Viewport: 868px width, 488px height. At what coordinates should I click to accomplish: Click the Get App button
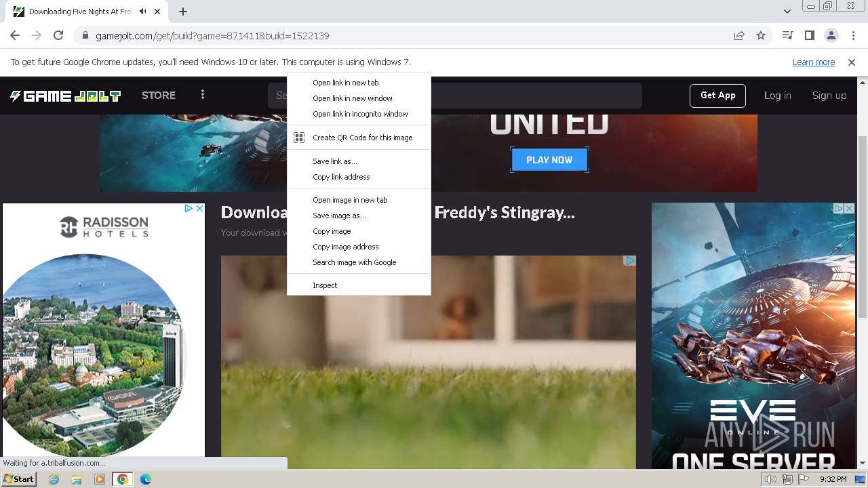(x=718, y=96)
